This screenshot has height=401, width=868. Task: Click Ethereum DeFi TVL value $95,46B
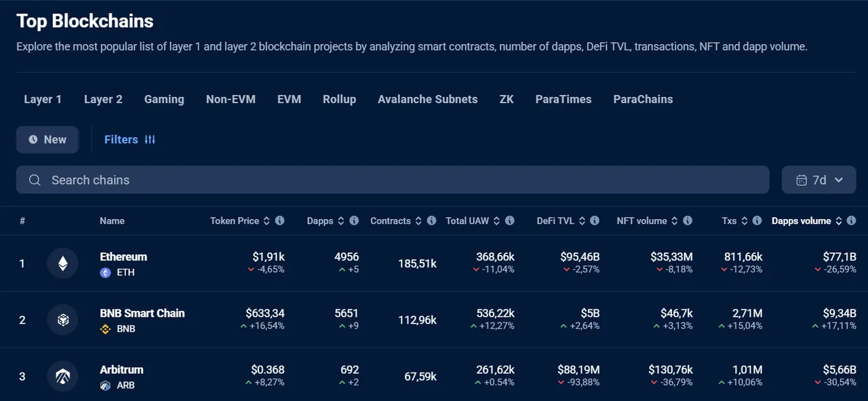click(580, 256)
